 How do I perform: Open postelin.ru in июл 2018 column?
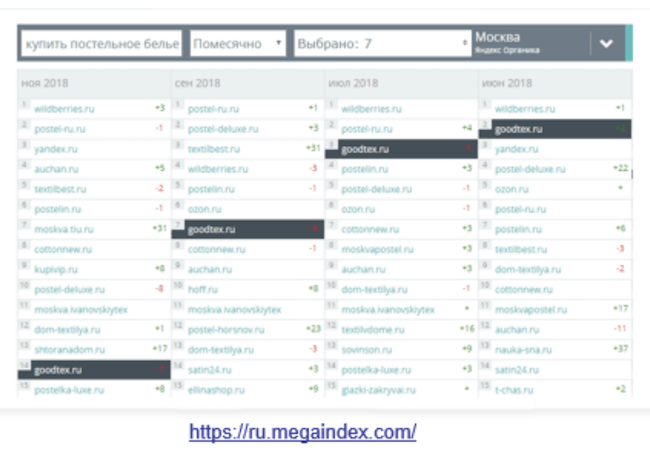click(365, 169)
